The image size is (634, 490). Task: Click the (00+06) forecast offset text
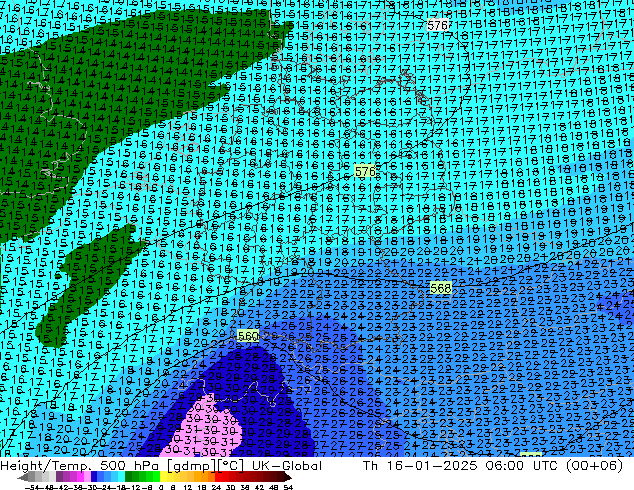coord(594,465)
